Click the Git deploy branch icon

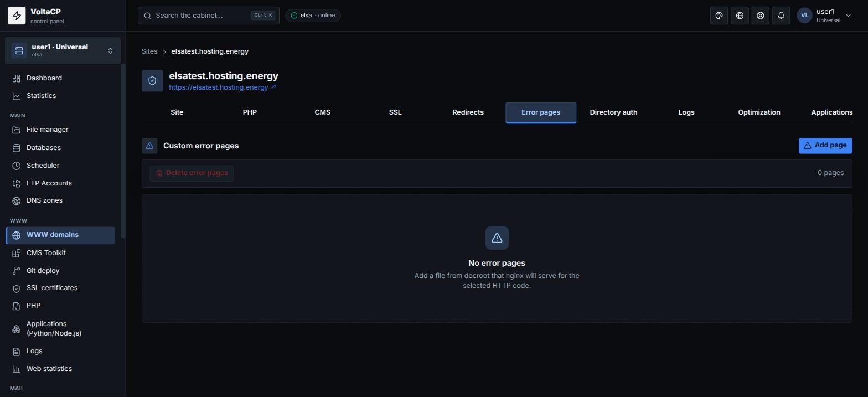coord(17,271)
